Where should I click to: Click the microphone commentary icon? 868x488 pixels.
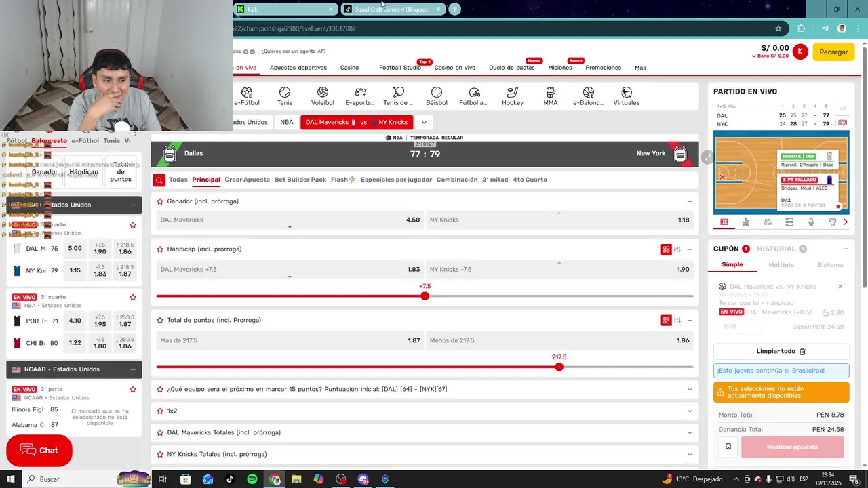point(811,222)
